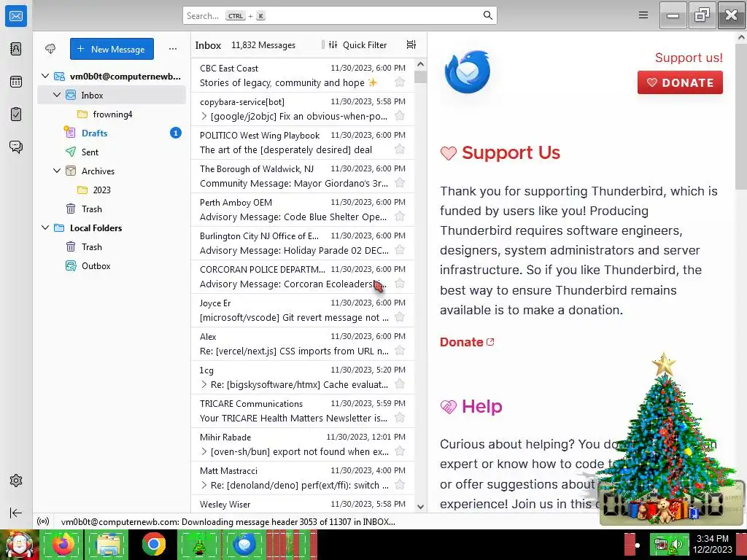This screenshot has width=747, height=560.
Task: Expand the copybara-service[bot] thread
Action: (204, 116)
